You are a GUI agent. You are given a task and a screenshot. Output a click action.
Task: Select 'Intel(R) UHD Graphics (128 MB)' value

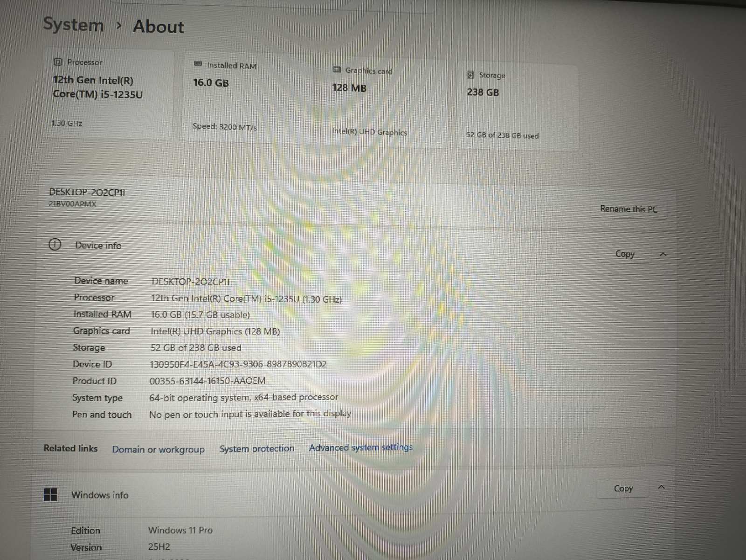[215, 331]
